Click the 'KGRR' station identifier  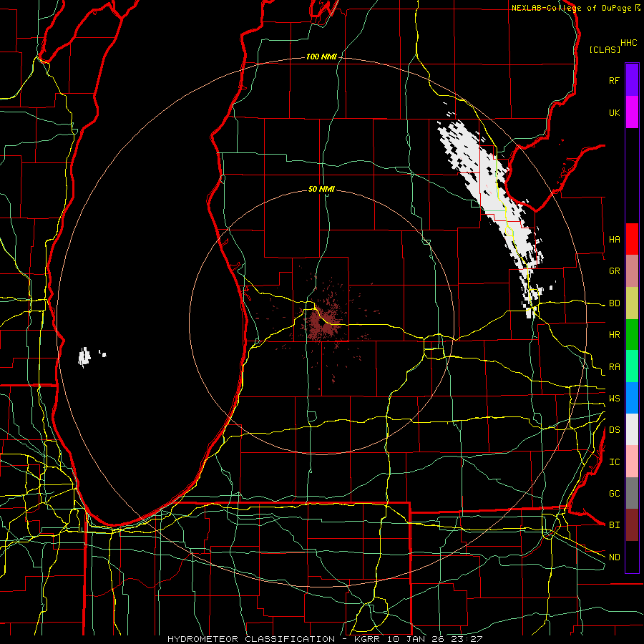(367, 639)
